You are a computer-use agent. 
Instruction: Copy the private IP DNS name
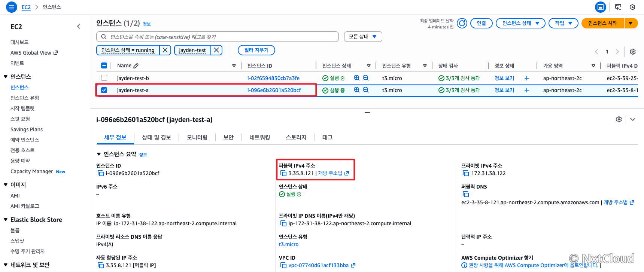point(283,223)
